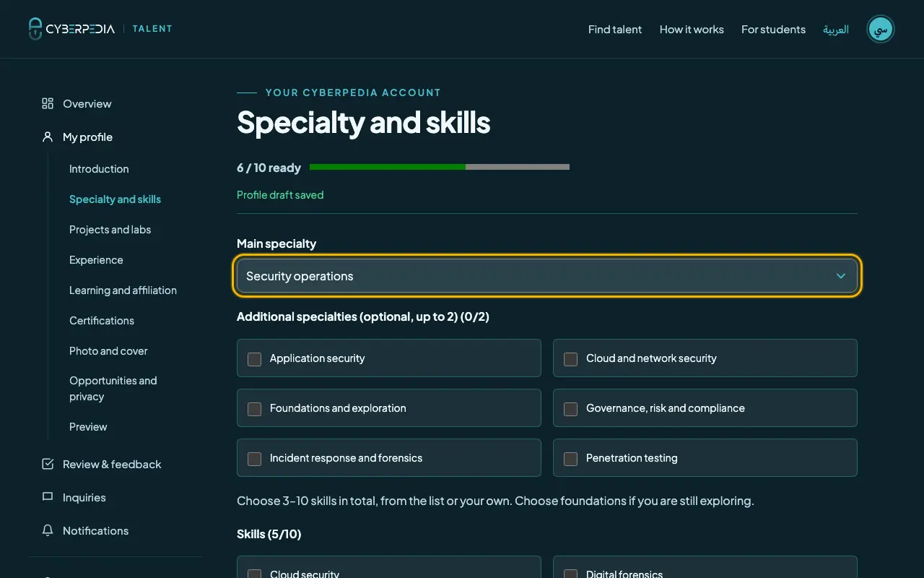924x578 pixels.
Task: Open Photo and cover section
Action: pos(108,351)
